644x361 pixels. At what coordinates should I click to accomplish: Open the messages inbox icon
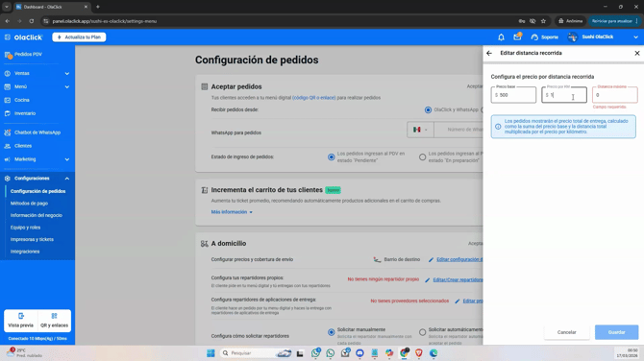point(517,36)
